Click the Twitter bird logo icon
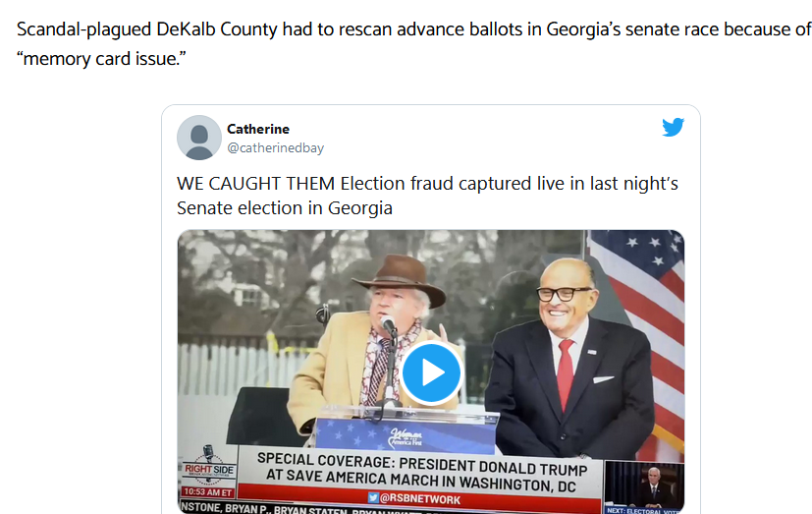 coord(673,127)
